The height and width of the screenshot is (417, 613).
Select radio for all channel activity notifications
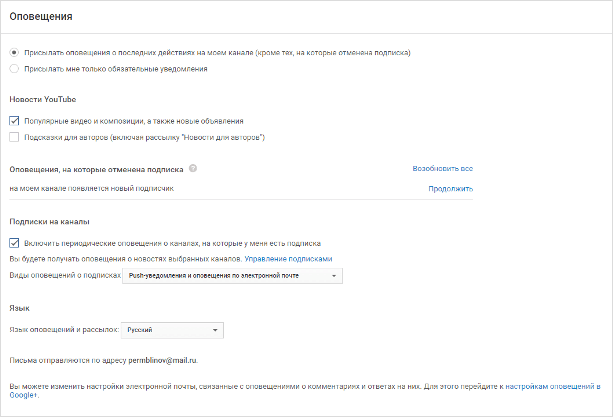pyautogui.click(x=14, y=52)
